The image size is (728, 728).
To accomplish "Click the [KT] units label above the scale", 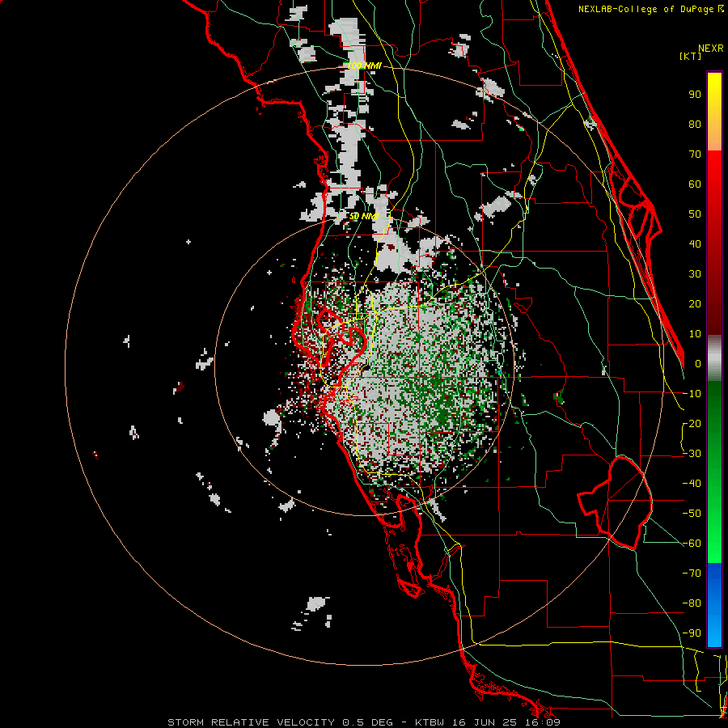I will click(690, 56).
